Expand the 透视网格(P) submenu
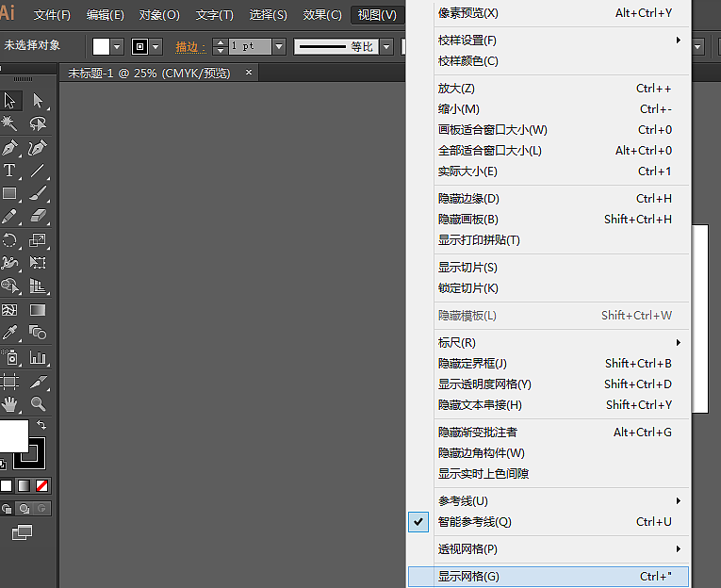Image resolution: width=721 pixels, height=588 pixels. click(x=549, y=549)
